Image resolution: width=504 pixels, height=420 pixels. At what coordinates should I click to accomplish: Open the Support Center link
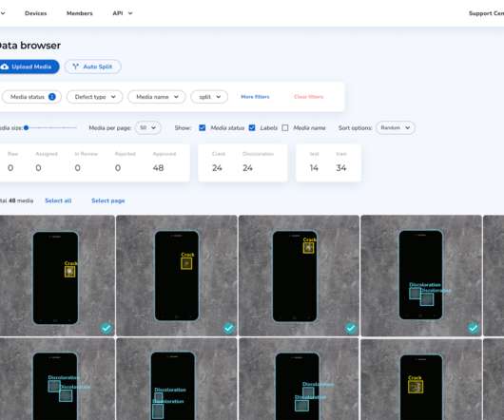486,13
